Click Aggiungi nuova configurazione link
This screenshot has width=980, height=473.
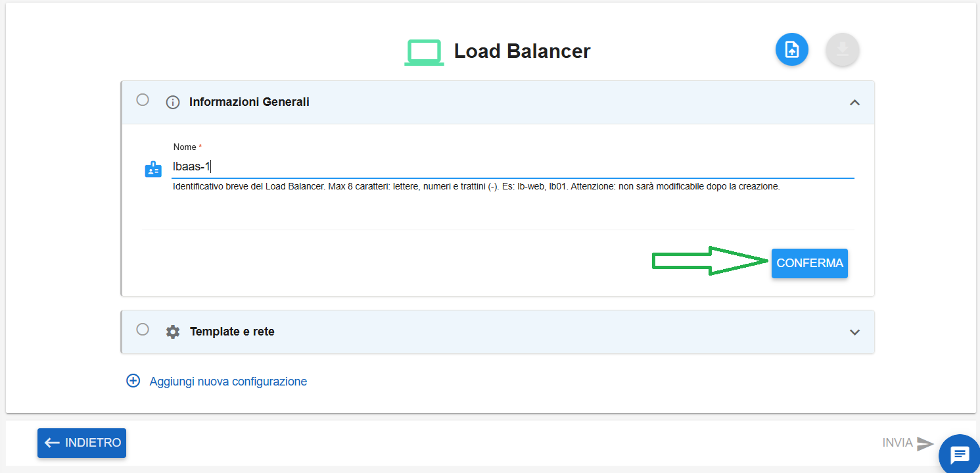[x=228, y=382]
